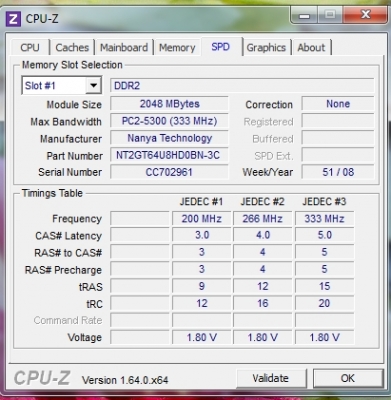The width and height of the screenshot is (391, 400).
Task: Click the Timings Table group label
Action: (52, 193)
